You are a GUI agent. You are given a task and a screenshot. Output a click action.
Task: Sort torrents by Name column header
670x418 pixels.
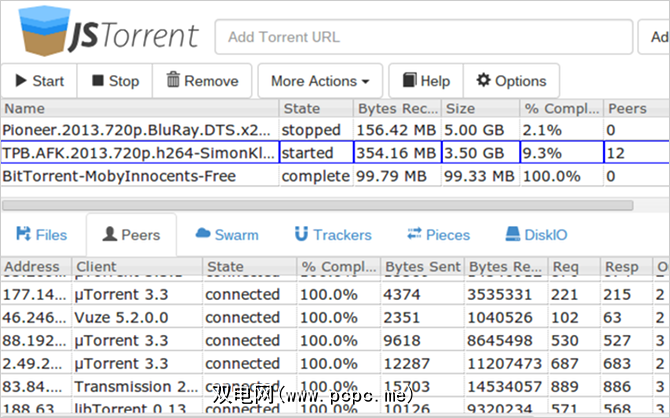[140, 109]
